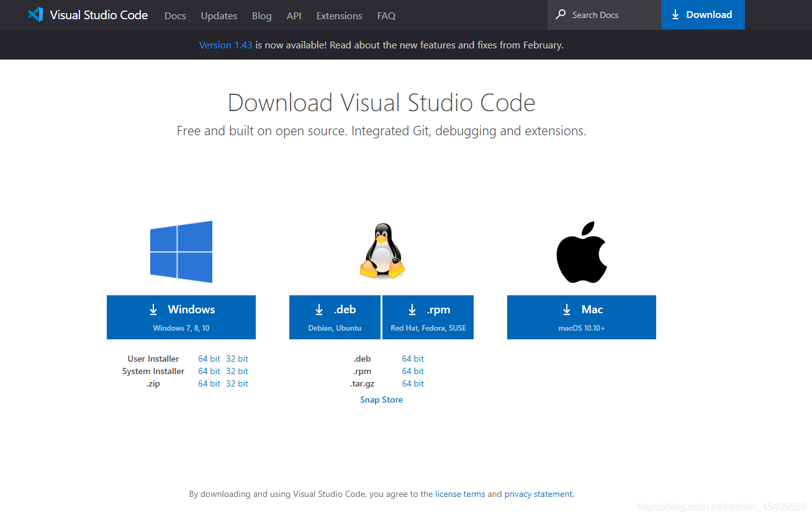Select System Installer 32 bit link
The width and height of the screenshot is (812, 518).
pyautogui.click(x=237, y=371)
